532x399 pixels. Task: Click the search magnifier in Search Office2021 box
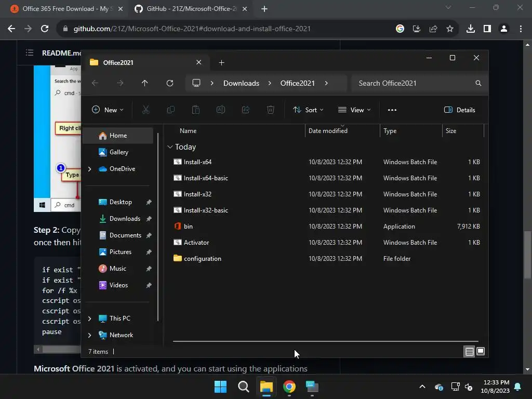[x=478, y=83]
